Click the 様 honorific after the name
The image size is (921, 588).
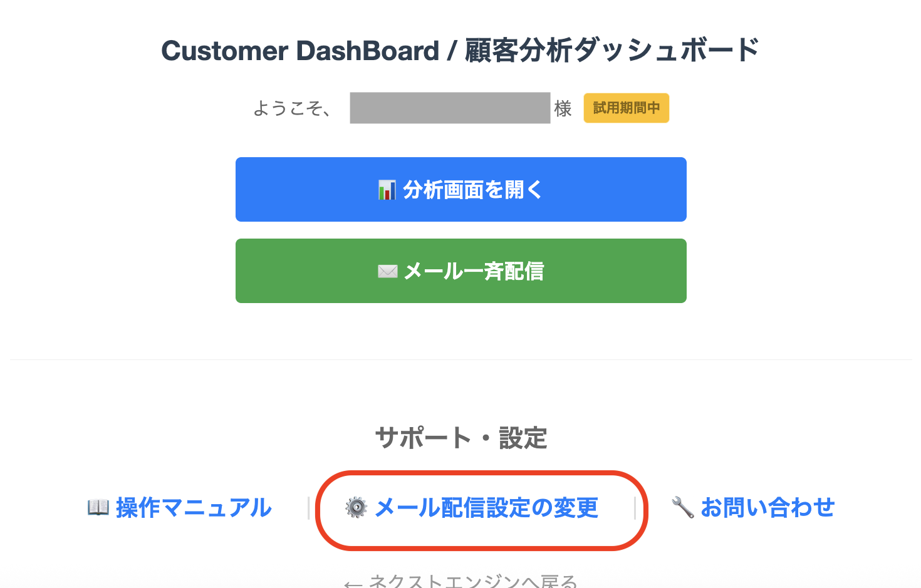[563, 109]
